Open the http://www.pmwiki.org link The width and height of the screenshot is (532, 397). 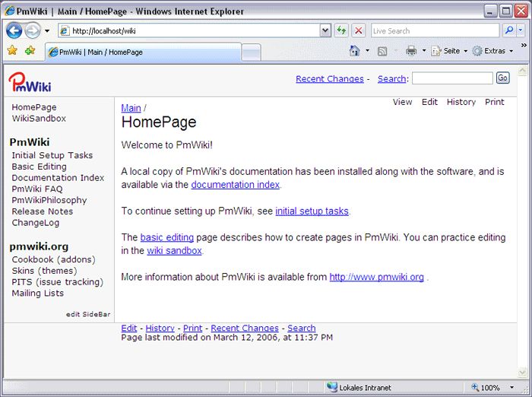pos(377,277)
